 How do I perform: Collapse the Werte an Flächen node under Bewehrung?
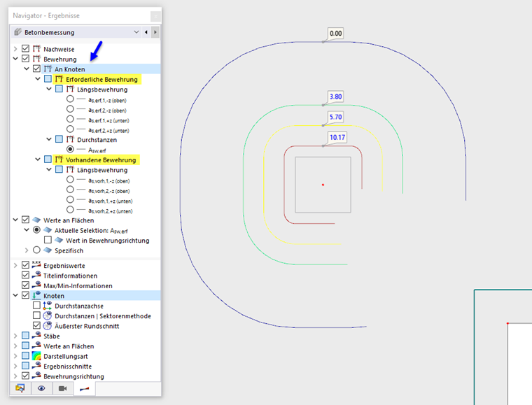coord(15,220)
